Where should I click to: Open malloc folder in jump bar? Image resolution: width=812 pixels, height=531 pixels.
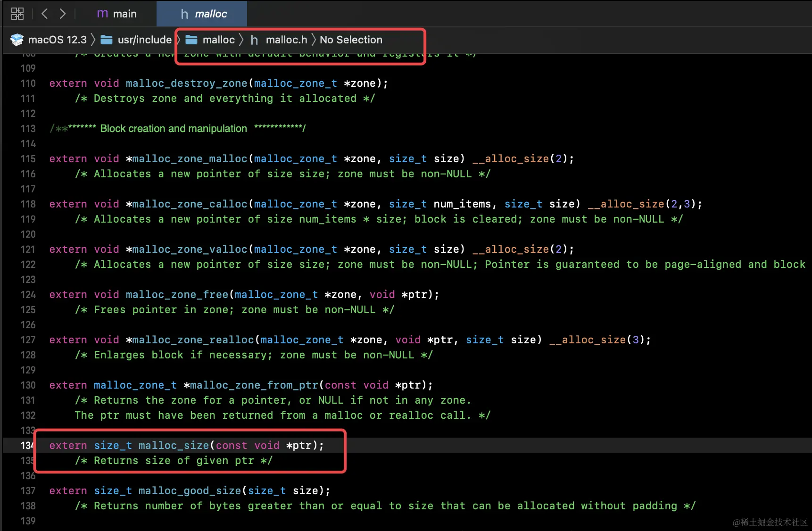point(219,40)
